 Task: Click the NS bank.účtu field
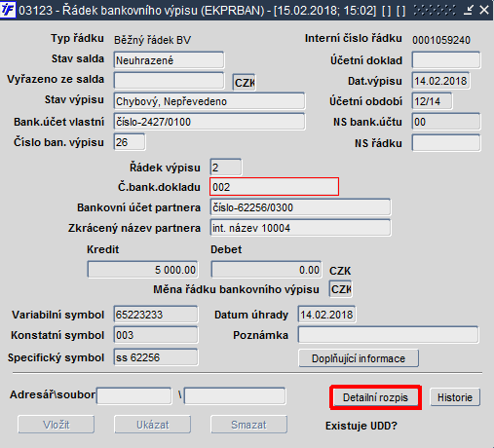click(x=446, y=122)
